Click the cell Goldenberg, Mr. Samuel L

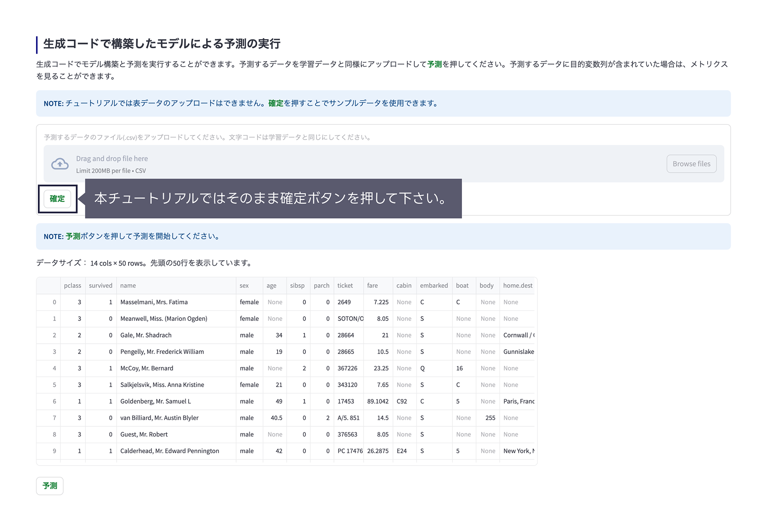(176, 401)
